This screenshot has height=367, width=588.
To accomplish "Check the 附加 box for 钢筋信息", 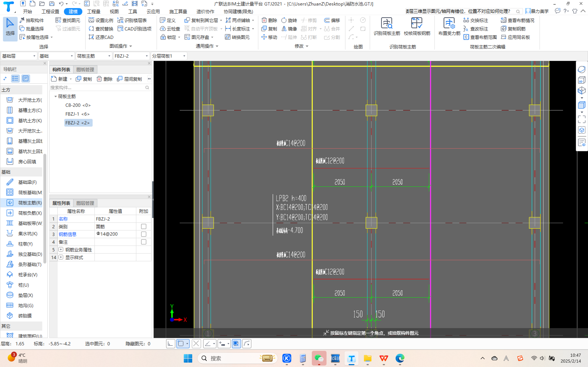I will (x=144, y=234).
